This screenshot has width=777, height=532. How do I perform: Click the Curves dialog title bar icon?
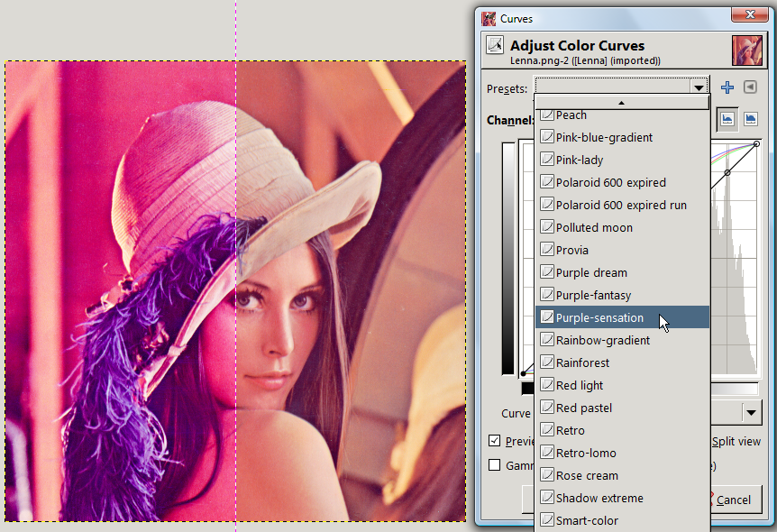click(x=489, y=19)
